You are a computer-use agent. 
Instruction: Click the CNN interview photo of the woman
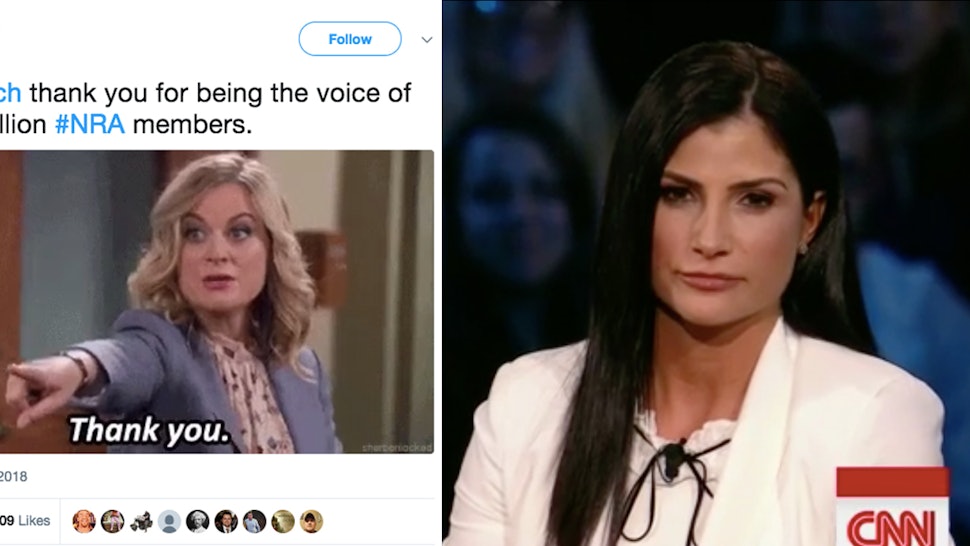point(706,273)
